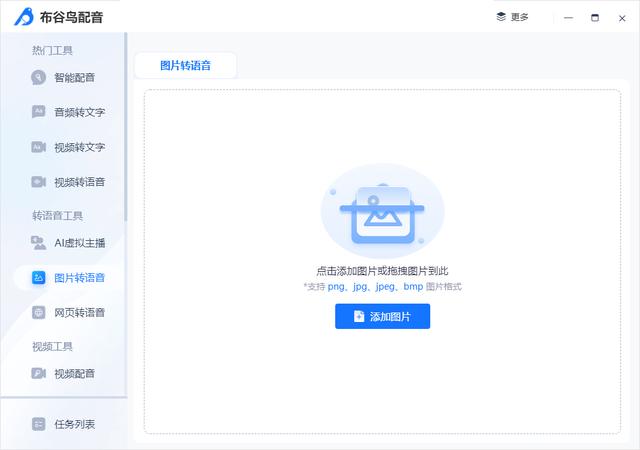
Task: Click the 视频转语音 camera icon
Action: pyautogui.click(x=38, y=182)
